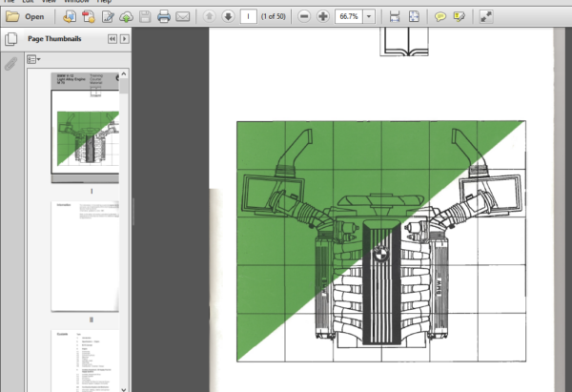
Task: Click the Create PDF from file icon
Action: click(x=70, y=16)
